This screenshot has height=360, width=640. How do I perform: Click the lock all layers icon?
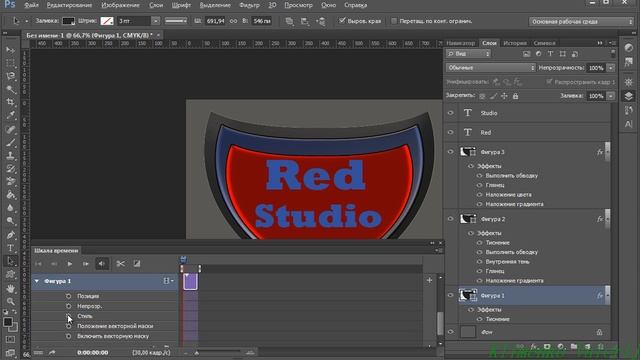(516, 96)
